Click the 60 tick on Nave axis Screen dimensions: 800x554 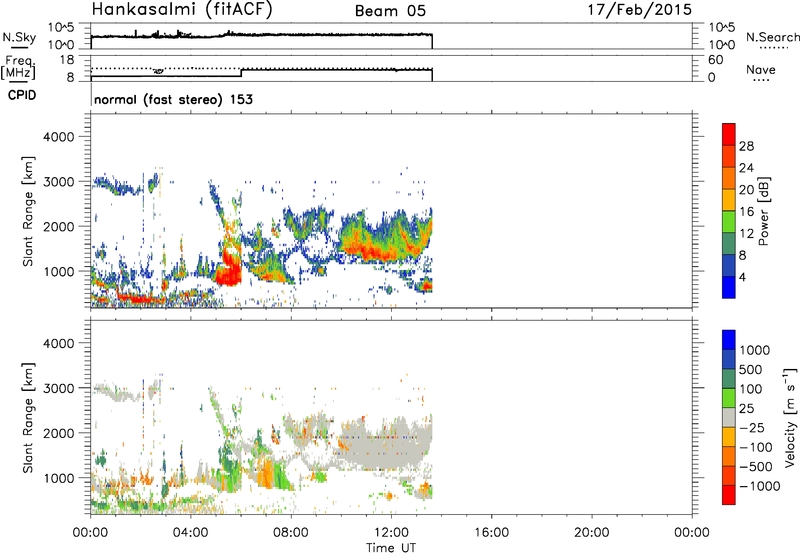(715, 60)
